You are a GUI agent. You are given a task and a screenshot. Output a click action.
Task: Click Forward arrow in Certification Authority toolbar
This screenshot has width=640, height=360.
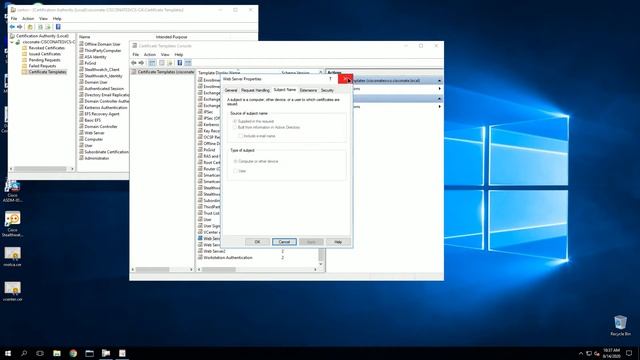coord(20,27)
